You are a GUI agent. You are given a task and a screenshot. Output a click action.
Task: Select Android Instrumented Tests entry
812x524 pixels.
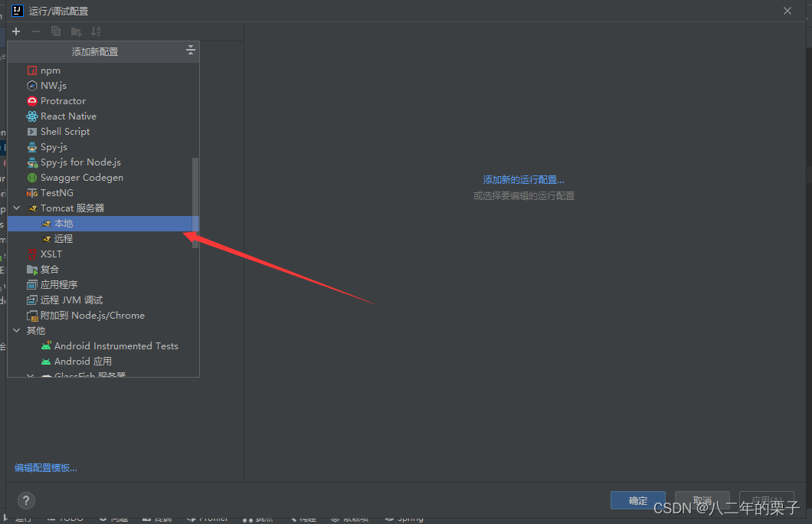pos(103,346)
